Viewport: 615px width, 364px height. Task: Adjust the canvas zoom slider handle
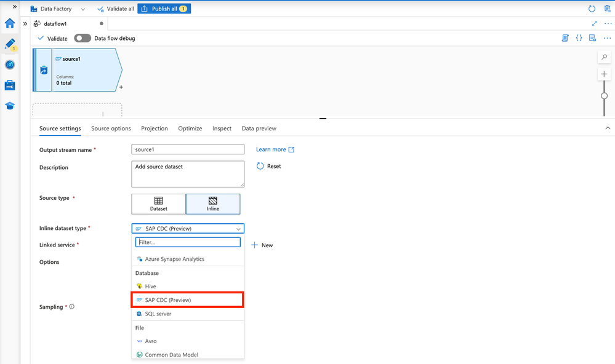point(605,96)
